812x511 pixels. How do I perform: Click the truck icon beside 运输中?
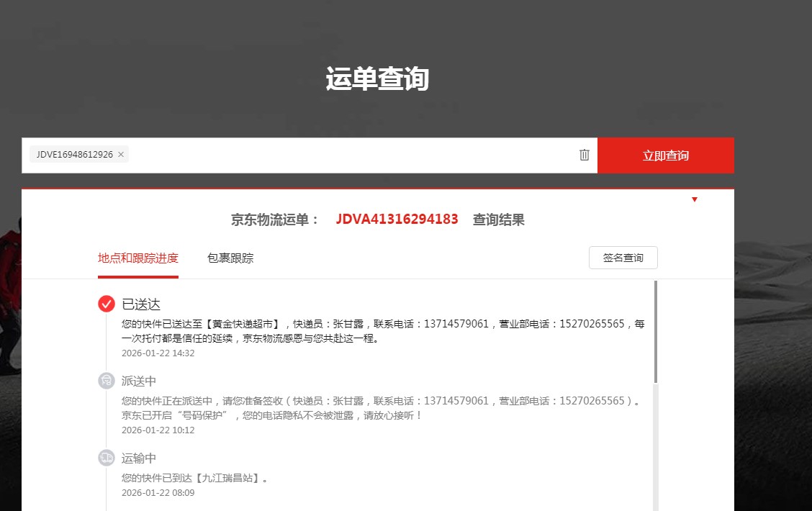pos(107,458)
